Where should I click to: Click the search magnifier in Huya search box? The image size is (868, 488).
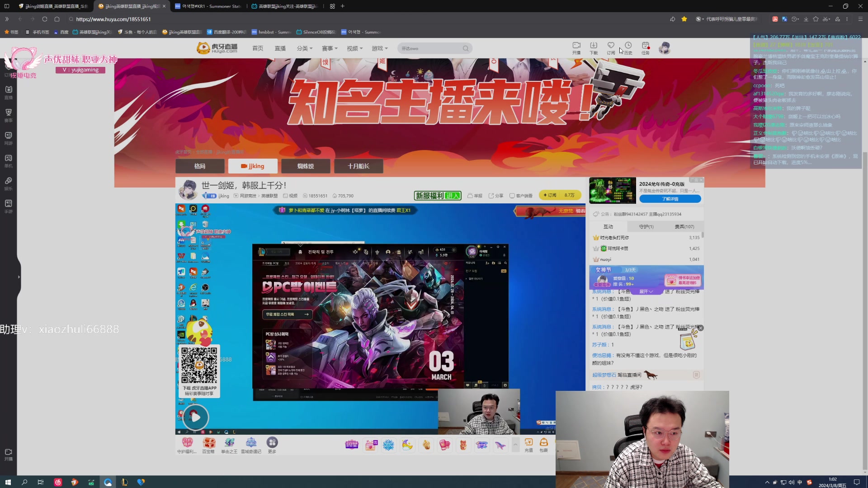[466, 48]
